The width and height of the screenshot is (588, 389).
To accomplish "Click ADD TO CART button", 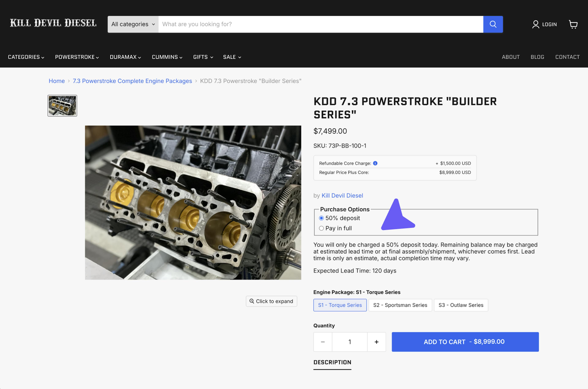I will [x=465, y=342].
